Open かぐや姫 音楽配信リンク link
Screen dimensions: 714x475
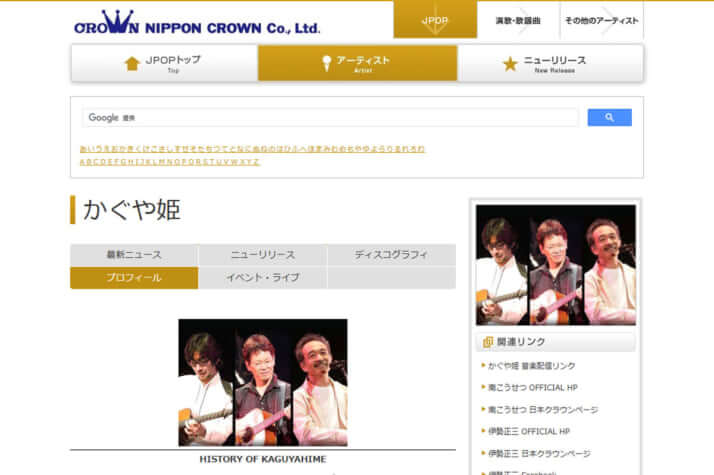[x=531, y=366]
